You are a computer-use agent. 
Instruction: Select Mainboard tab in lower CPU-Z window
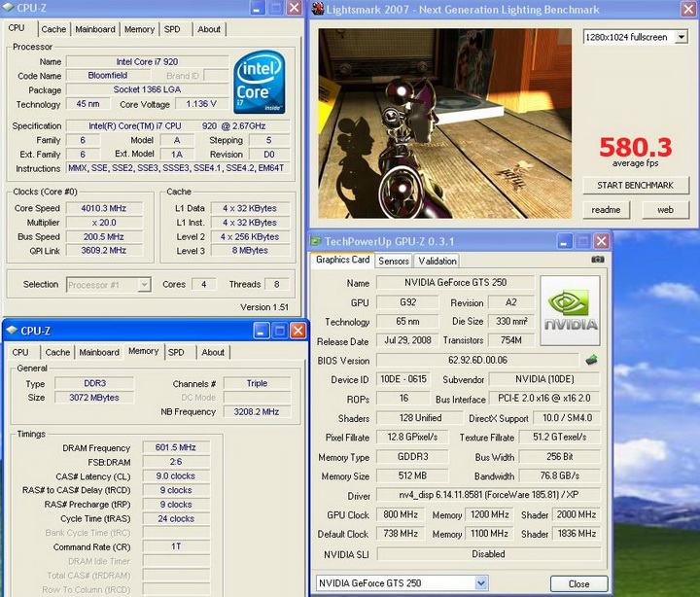tap(99, 352)
